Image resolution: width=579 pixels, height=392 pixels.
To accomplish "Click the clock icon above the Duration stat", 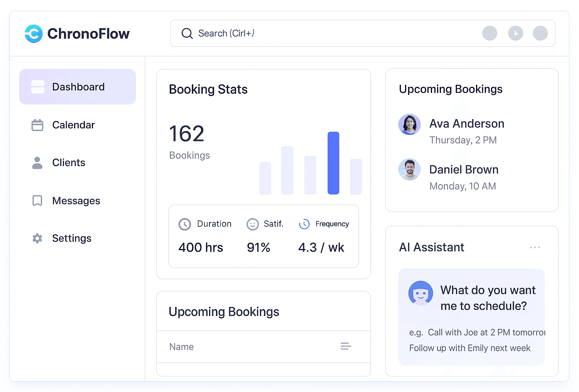I will 185,224.
